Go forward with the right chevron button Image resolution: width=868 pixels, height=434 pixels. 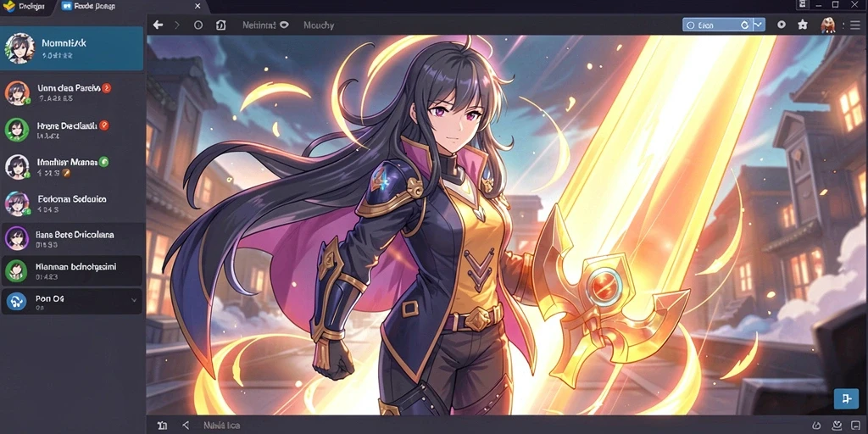pos(177,25)
